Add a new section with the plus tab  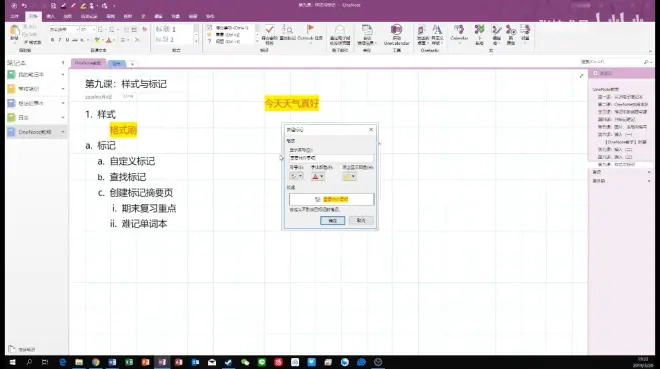coord(132,64)
